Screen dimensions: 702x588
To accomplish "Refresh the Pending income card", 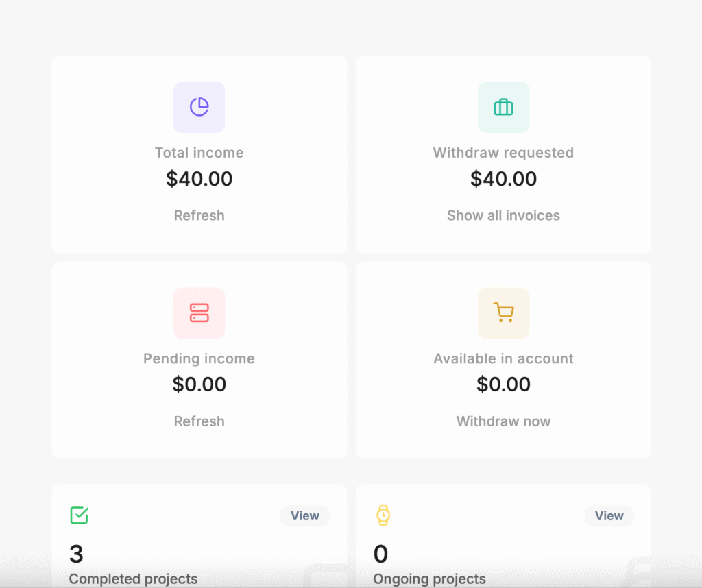I will [199, 421].
